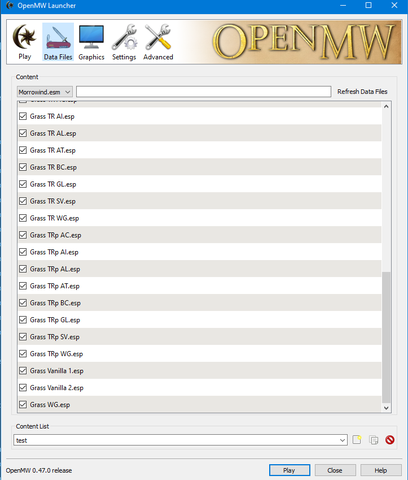The width and height of the screenshot is (408, 480).
Task: Toggle Grass TRp AT.esp checkbox
Action: click(x=23, y=286)
